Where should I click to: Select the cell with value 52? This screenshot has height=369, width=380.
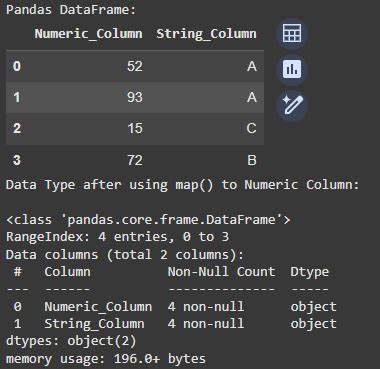135,66
